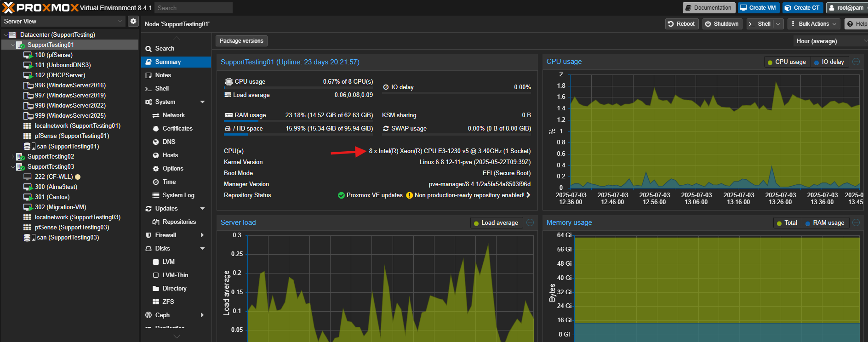Screen dimensions: 868x342
Task: Open root@pam user menu
Action: (846, 8)
